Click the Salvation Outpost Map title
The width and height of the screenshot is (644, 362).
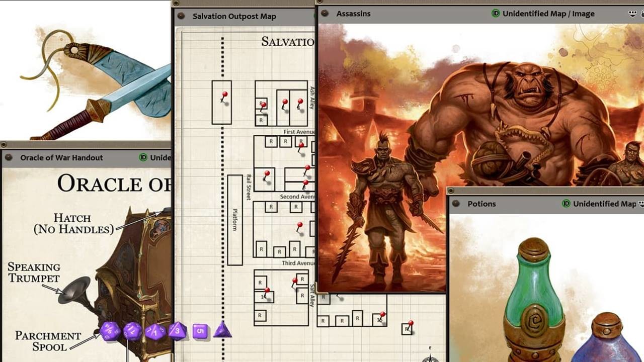pos(234,16)
